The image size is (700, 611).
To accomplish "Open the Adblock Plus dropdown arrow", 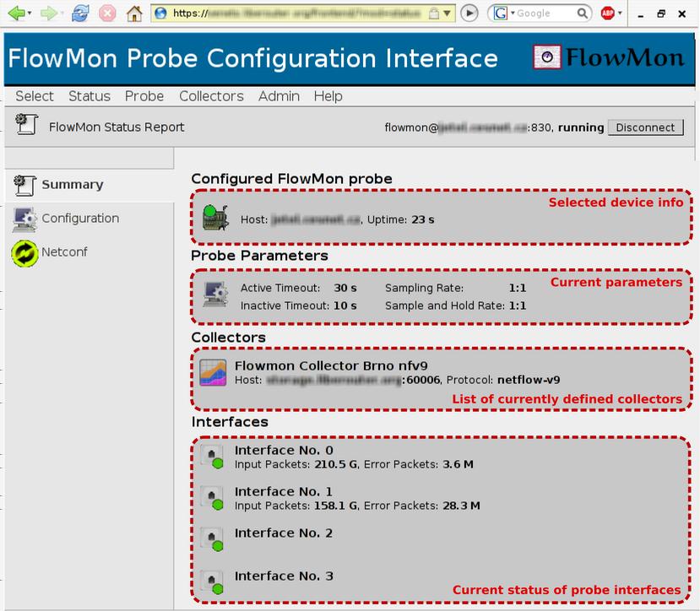I will pyautogui.click(x=620, y=13).
